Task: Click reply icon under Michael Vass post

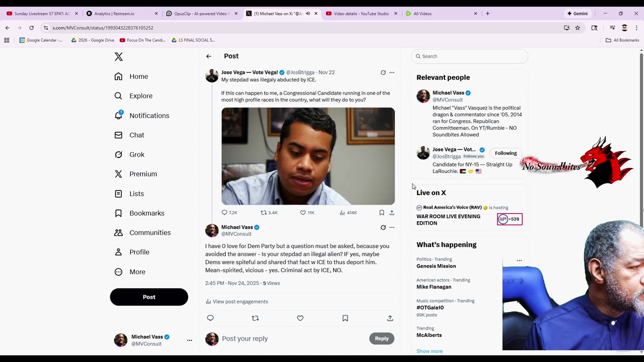Action: tap(210, 318)
